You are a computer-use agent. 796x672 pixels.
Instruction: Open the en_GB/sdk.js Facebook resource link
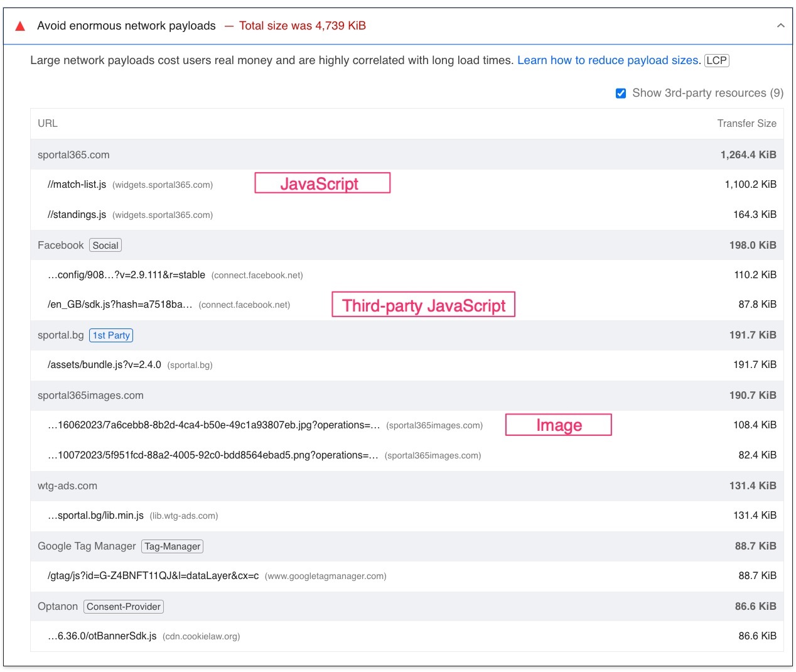pyautogui.click(x=120, y=305)
